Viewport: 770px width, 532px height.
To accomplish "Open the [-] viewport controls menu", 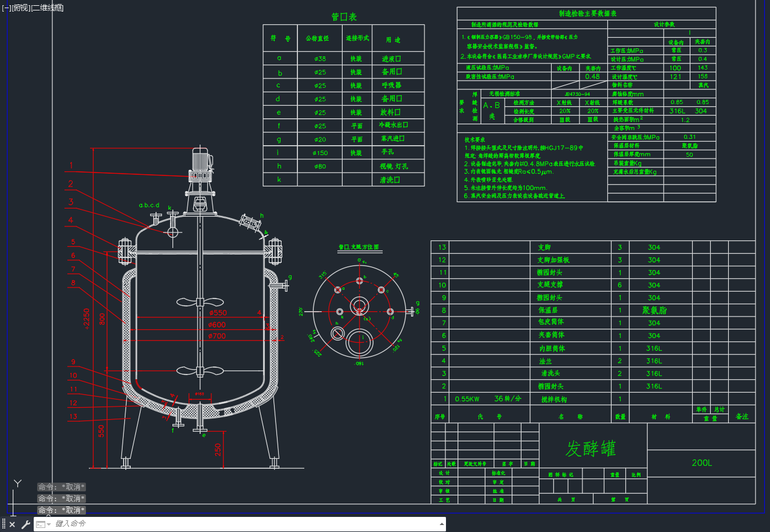I will tap(6, 8).
